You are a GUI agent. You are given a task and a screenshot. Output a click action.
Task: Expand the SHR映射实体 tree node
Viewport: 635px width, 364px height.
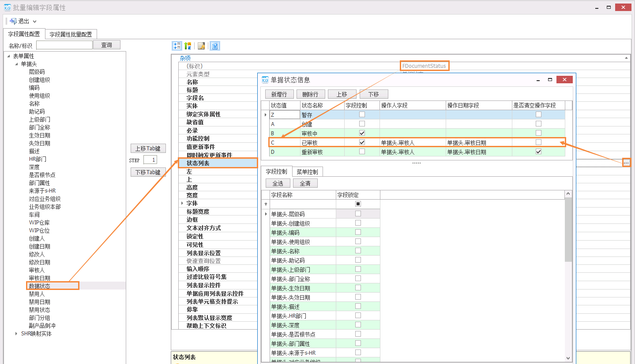click(17, 334)
